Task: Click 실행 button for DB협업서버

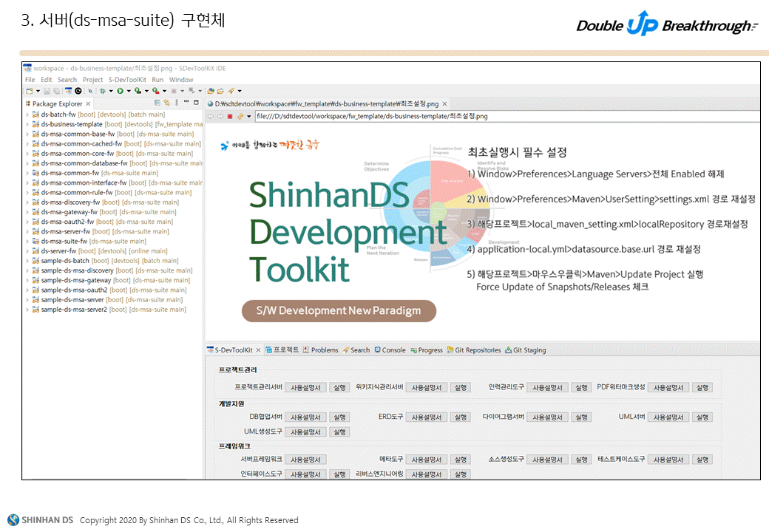Action: (339, 417)
